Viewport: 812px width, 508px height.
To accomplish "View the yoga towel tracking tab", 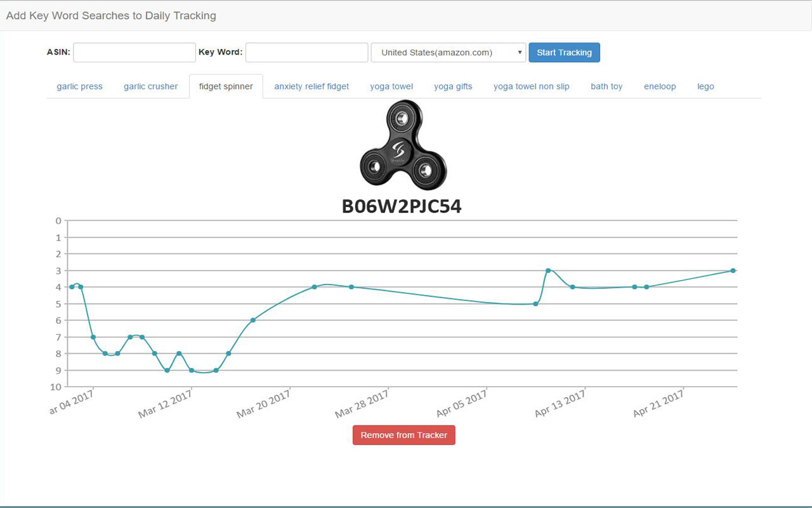I will 391,86.
